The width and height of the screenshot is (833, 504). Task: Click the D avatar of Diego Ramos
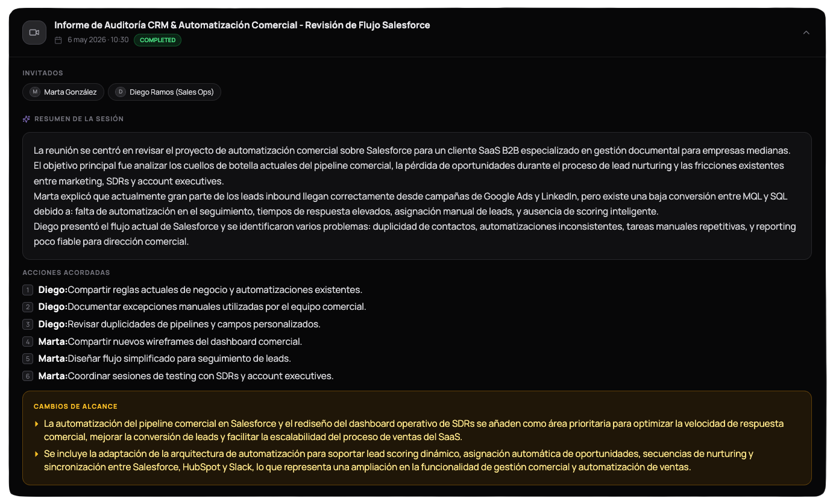point(121,92)
